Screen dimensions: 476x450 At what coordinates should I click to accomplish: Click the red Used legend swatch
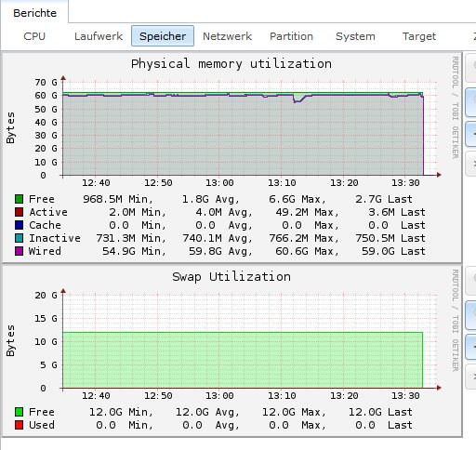point(19,425)
